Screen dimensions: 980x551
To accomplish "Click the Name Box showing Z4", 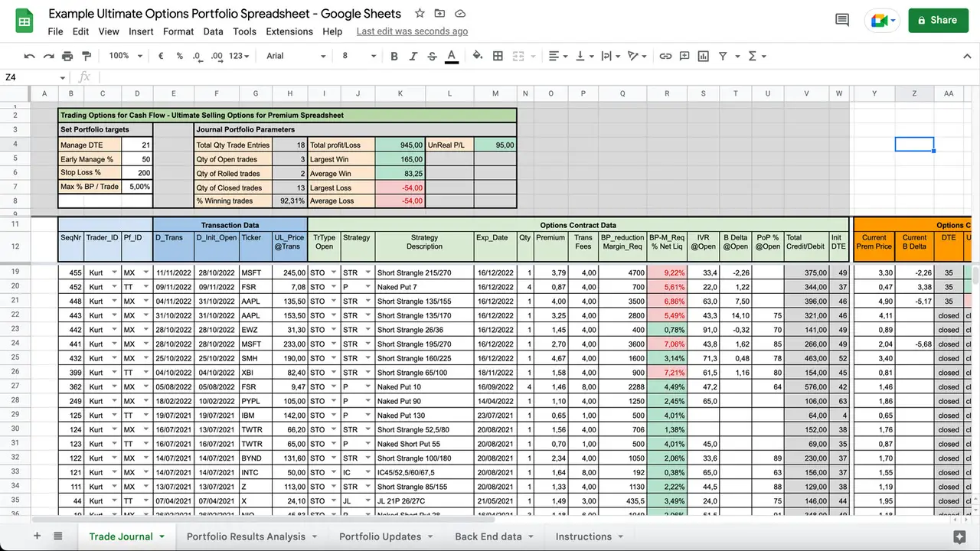I will 35,77.
